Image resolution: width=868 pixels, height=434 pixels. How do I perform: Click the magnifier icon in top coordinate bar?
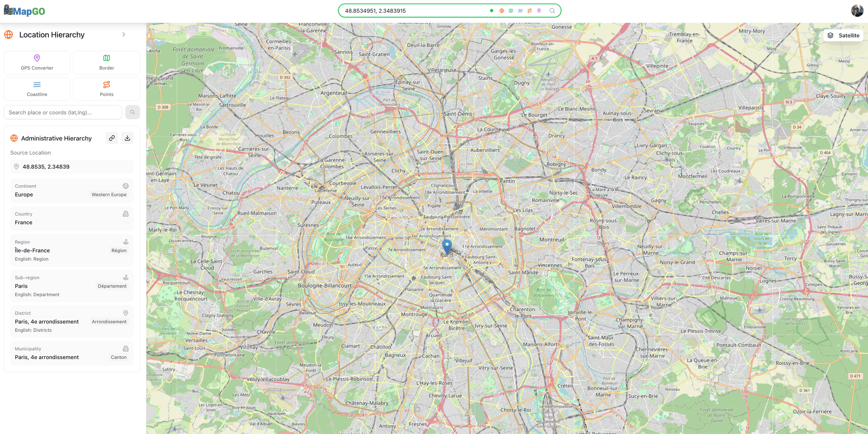552,11
